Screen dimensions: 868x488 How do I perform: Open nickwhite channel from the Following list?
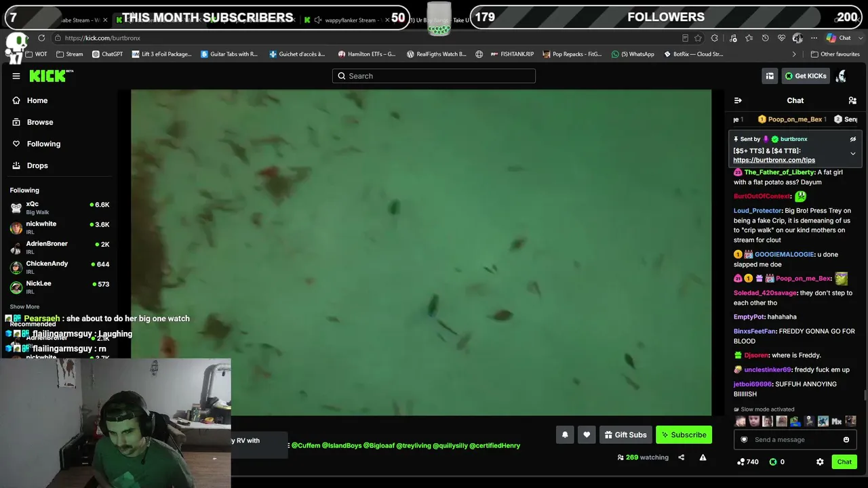(60, 228)
